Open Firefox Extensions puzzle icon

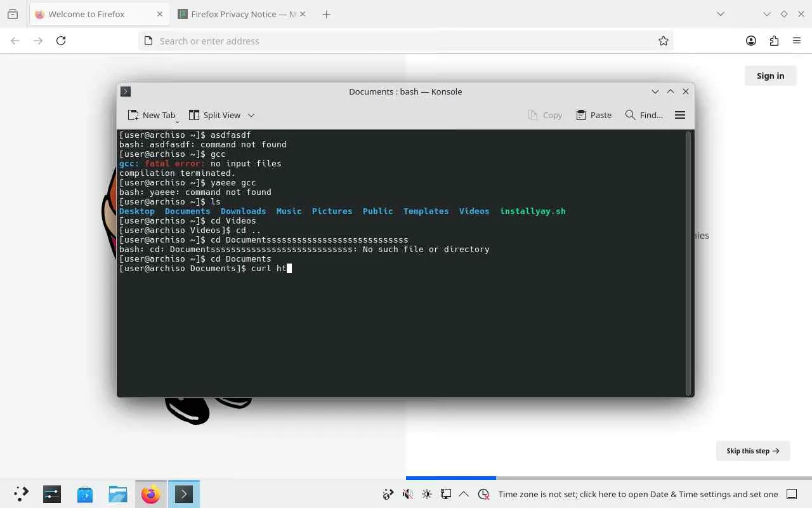point(774,41)
